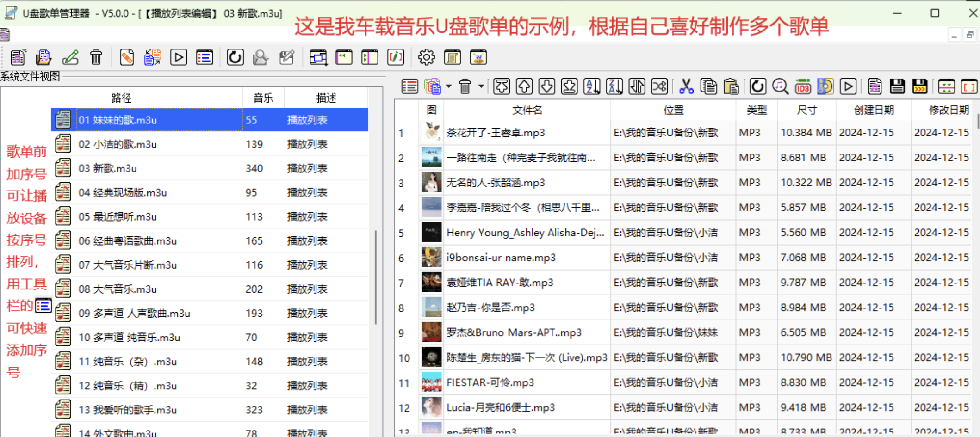Viewport: 980px width, 437px height.
Task: Click album art of 无名的人-张韶涵
Action: 431,182
